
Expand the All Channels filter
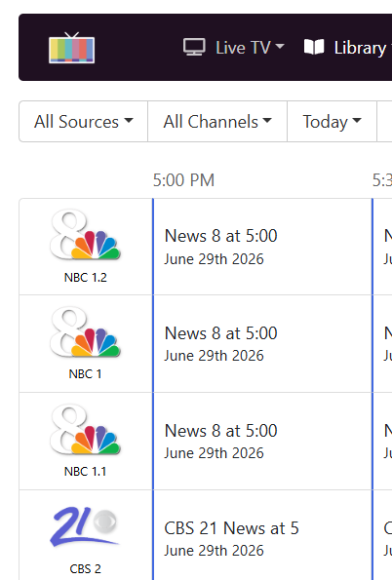(x=217, y=121)
